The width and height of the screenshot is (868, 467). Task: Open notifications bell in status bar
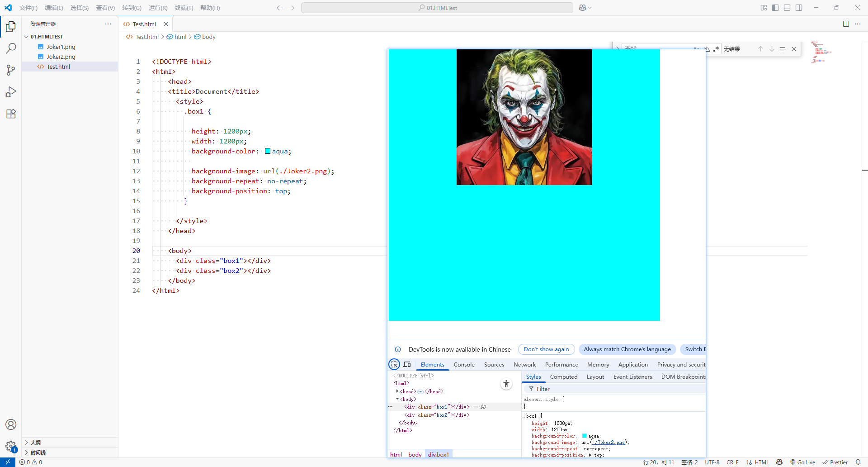[x=858, y=462]
